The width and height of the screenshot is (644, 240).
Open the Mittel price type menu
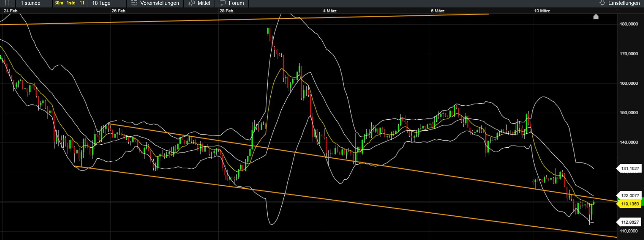tap(199, 3)
